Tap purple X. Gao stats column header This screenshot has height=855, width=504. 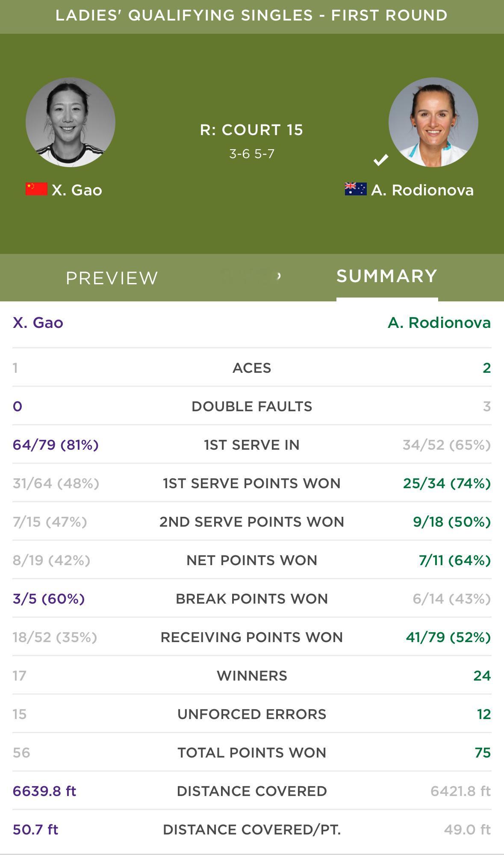[38, 322]
